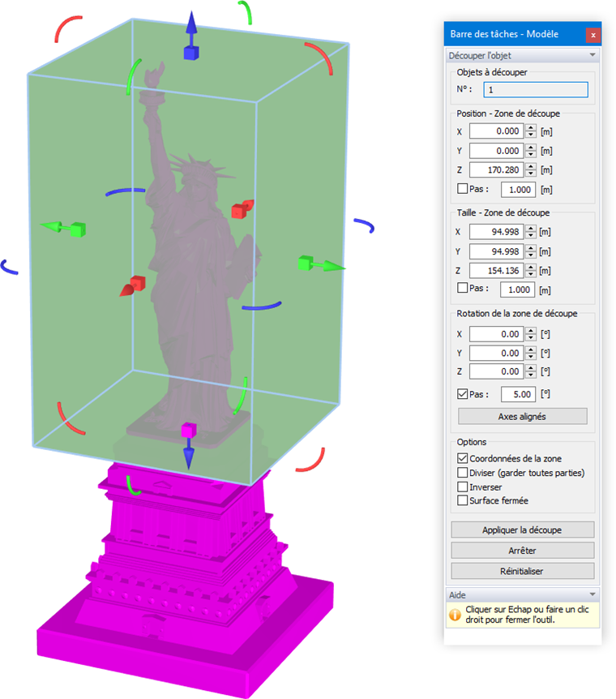This screenshot has width=616, height=699.
Task: Click the green rotation arc at top center
Action: tap(246, 12)
